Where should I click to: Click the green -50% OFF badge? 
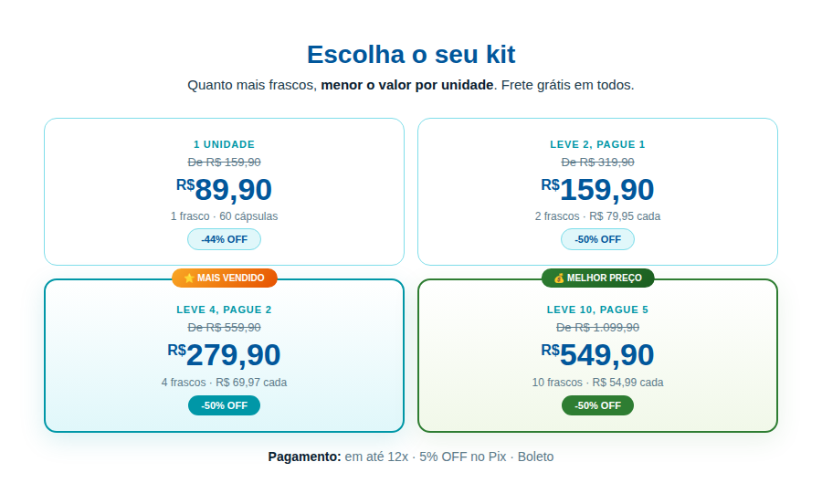click(x=597, y=405)
